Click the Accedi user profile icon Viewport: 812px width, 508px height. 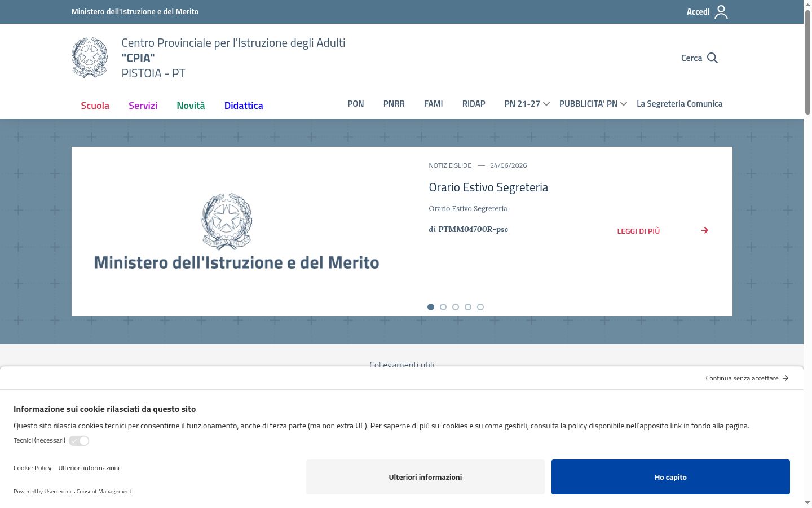point(721,12)
